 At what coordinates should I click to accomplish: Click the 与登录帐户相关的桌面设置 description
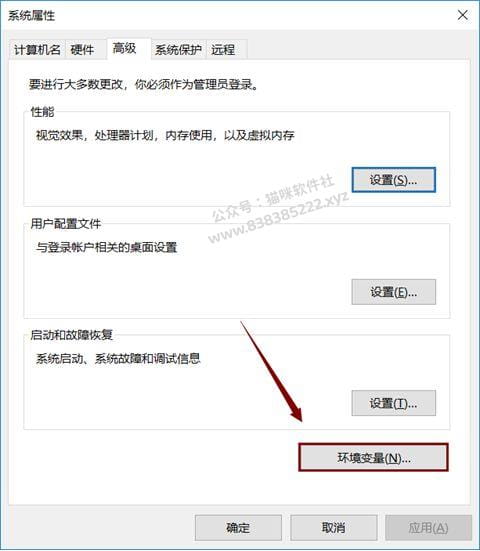tap(107, 247)
